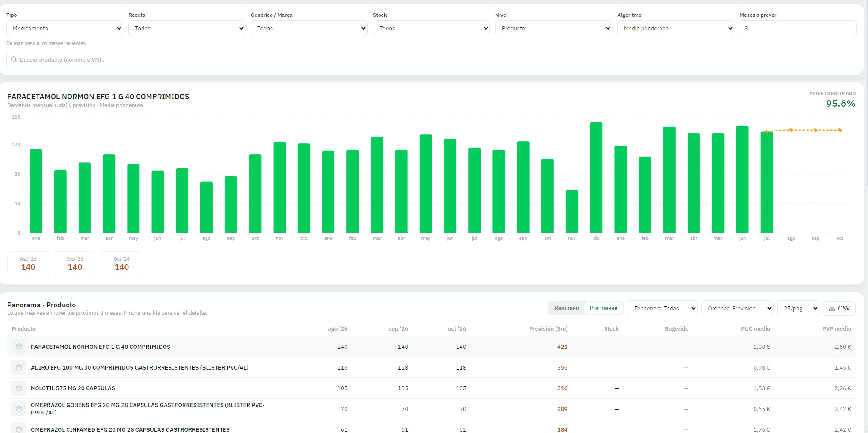Click the first green bar for ene

click(x=36, y=191)
